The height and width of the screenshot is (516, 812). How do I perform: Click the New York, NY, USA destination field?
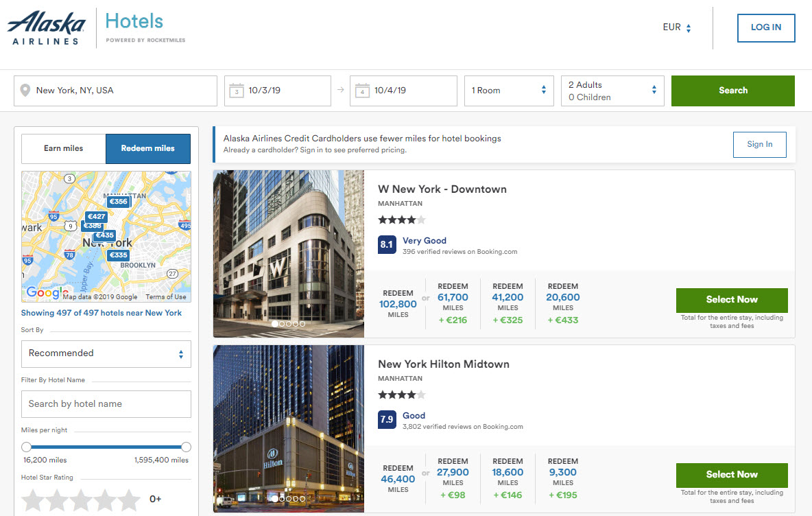coord(115,91)
